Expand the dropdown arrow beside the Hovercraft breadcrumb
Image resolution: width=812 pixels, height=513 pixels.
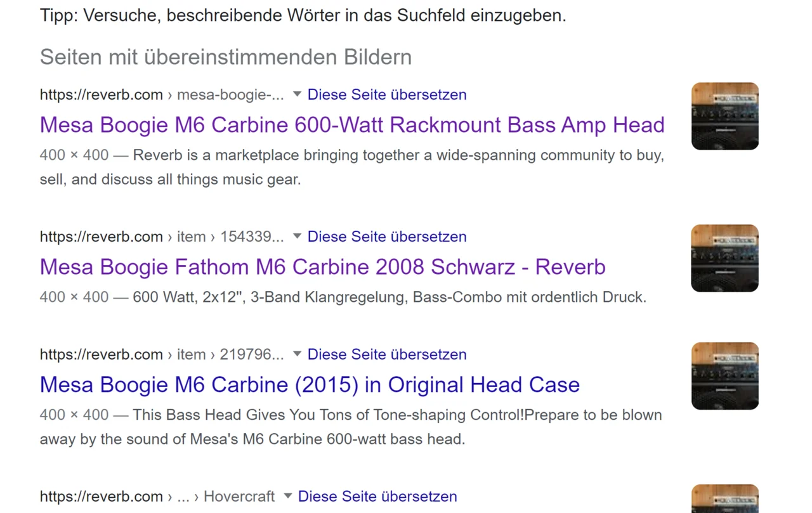[x=287, y=497]
